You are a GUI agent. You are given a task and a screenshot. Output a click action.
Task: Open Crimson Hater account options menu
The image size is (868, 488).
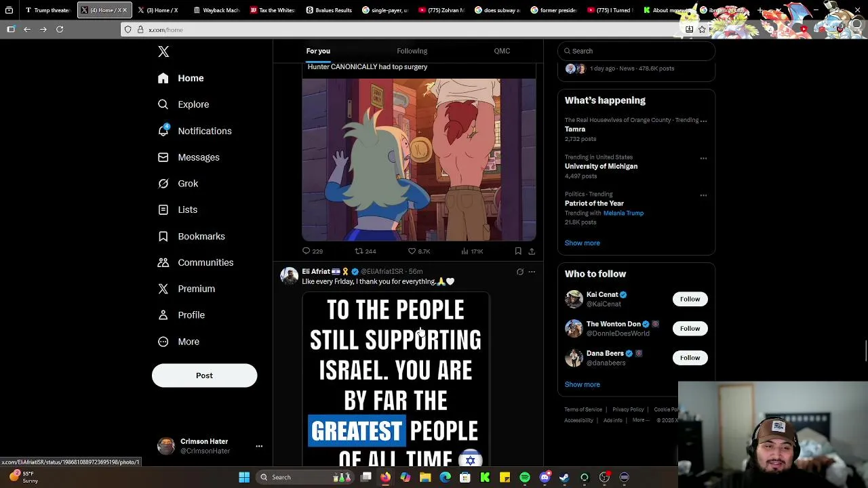[258, 446]
